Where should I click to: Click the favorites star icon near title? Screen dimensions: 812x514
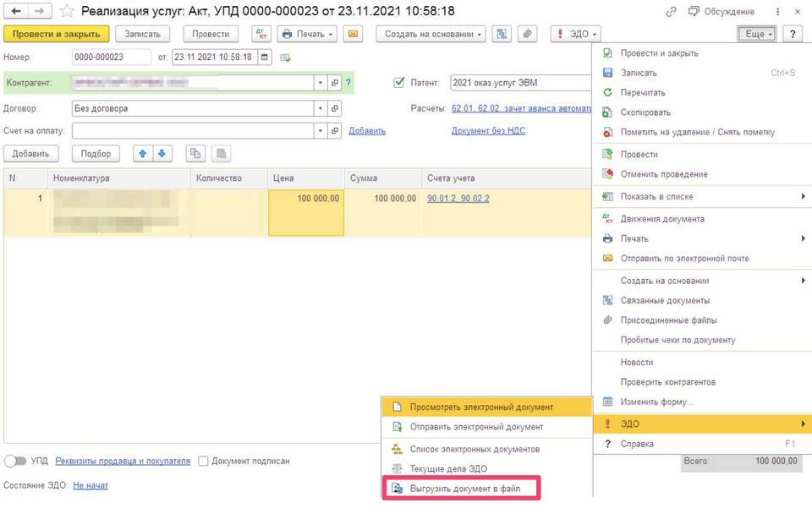(x=67, y=12)
